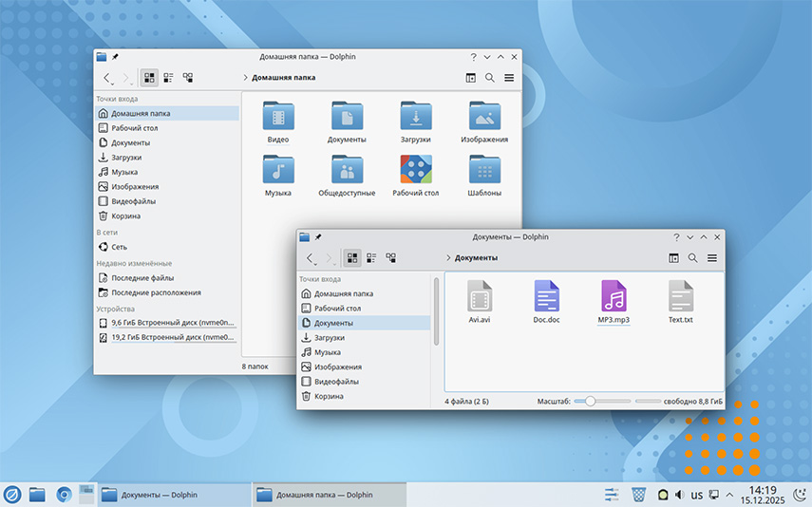Open hamburger menu in Documents window
The width and height of the screenshot is (812, 507).
711,257
